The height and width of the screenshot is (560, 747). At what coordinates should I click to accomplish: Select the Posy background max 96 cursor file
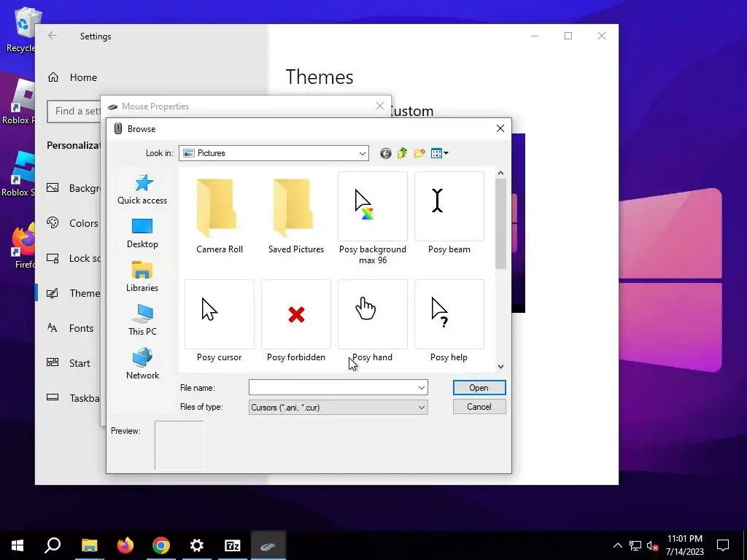click(x=373, y=218)
